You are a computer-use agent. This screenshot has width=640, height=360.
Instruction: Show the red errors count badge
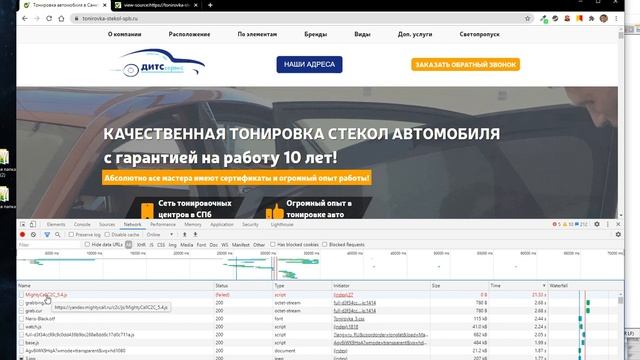pyautogui.click(x=557, y=224)
